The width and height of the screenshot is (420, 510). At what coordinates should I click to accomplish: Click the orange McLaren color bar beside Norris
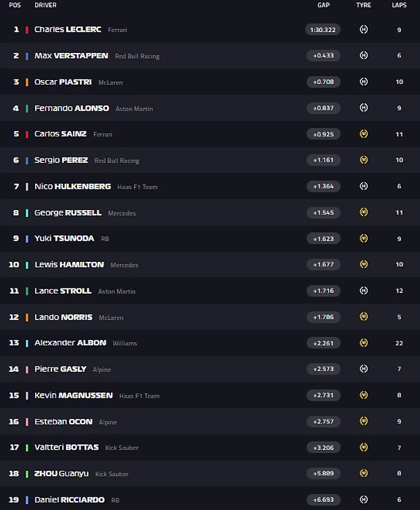click(x=27, y=317)
